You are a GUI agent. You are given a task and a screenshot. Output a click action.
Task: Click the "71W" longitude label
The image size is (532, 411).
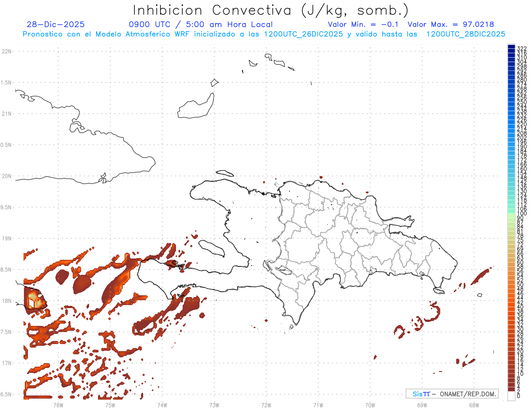pos(318,405)
